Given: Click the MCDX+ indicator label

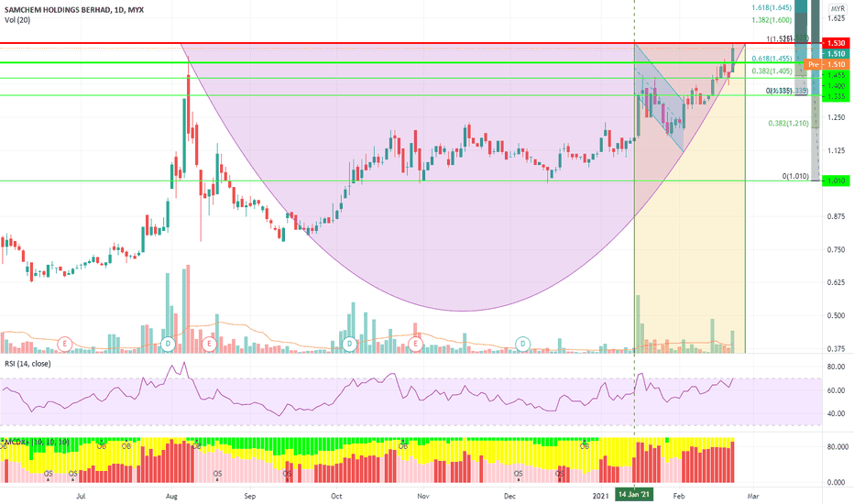Looking at the screenshot, I should click(37, 442).
